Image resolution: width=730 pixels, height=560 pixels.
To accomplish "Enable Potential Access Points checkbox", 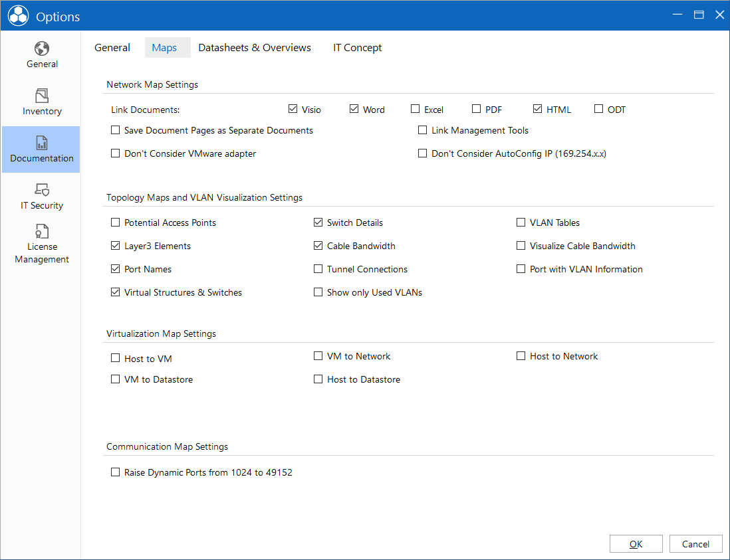I will pyautogui.click(x=116, y=223).
